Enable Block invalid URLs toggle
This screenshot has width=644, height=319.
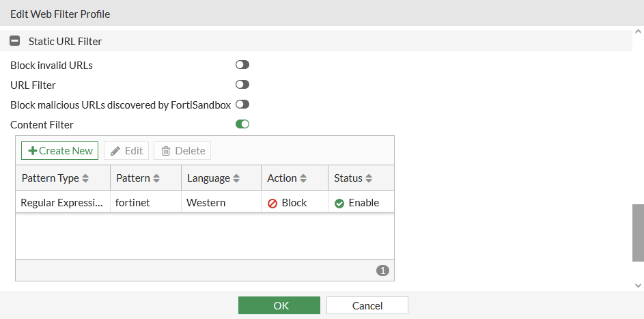click(x=242, y=65)
